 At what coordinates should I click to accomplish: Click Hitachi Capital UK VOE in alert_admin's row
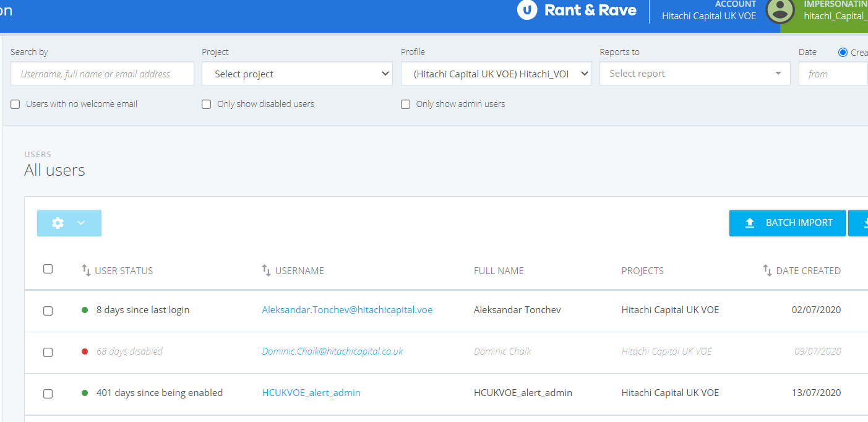click(670, 393)
